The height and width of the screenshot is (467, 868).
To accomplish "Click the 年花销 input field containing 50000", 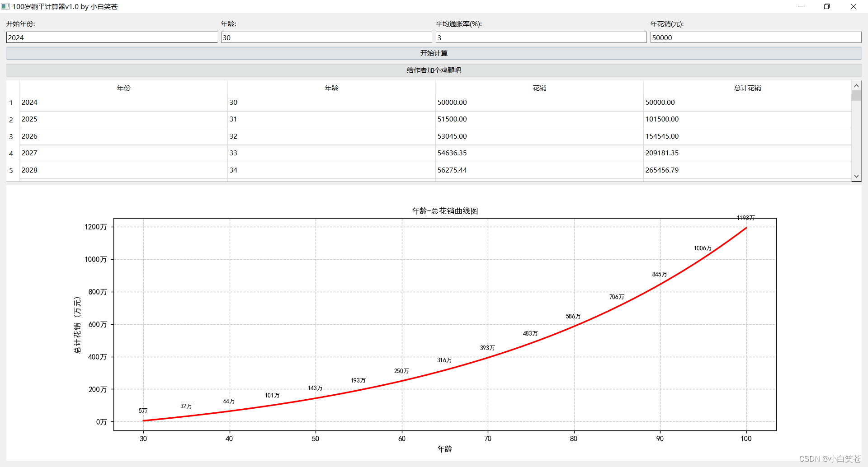I will coord(756,37).
